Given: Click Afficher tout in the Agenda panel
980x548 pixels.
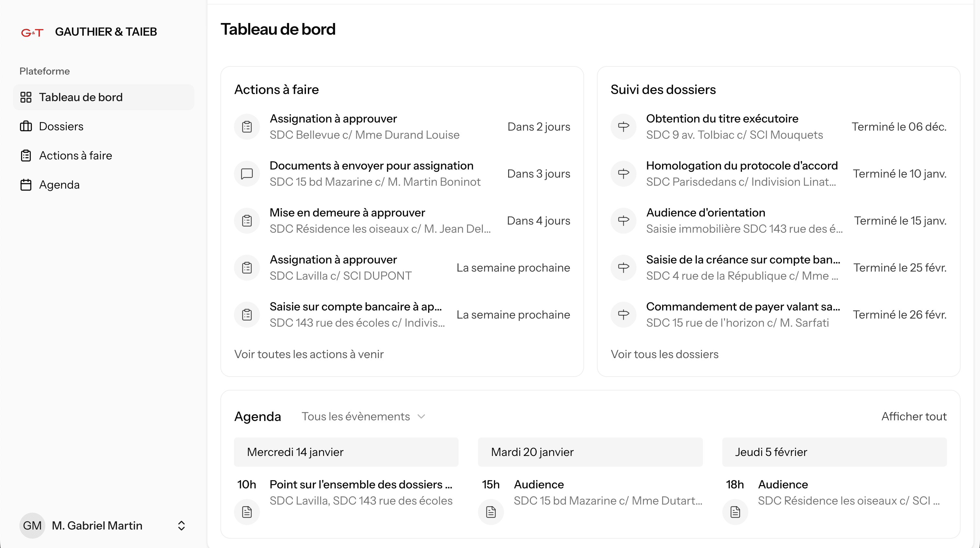Looking at the screenshot, I should (914, 416).
